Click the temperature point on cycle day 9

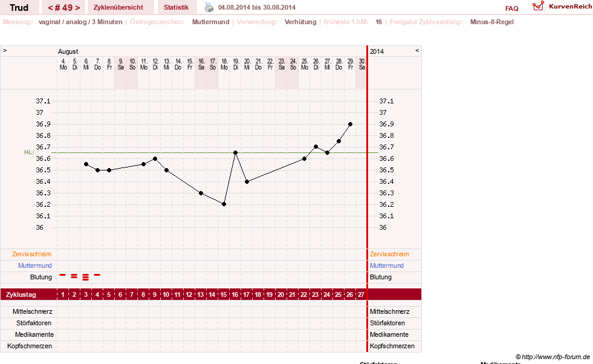click(x=155, y=158)
